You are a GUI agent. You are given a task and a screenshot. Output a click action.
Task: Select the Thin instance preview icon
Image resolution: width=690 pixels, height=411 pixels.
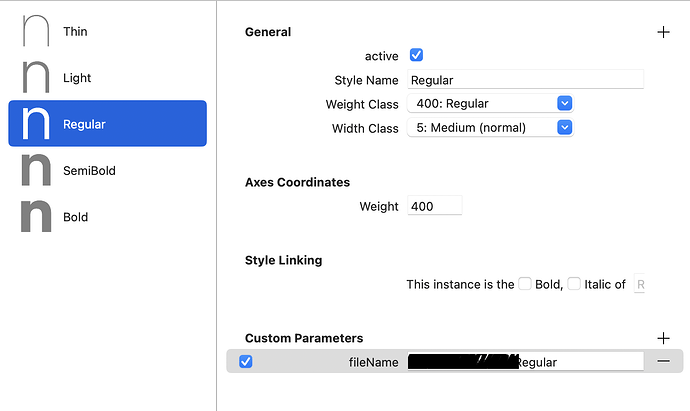click(x=36, y=32)
